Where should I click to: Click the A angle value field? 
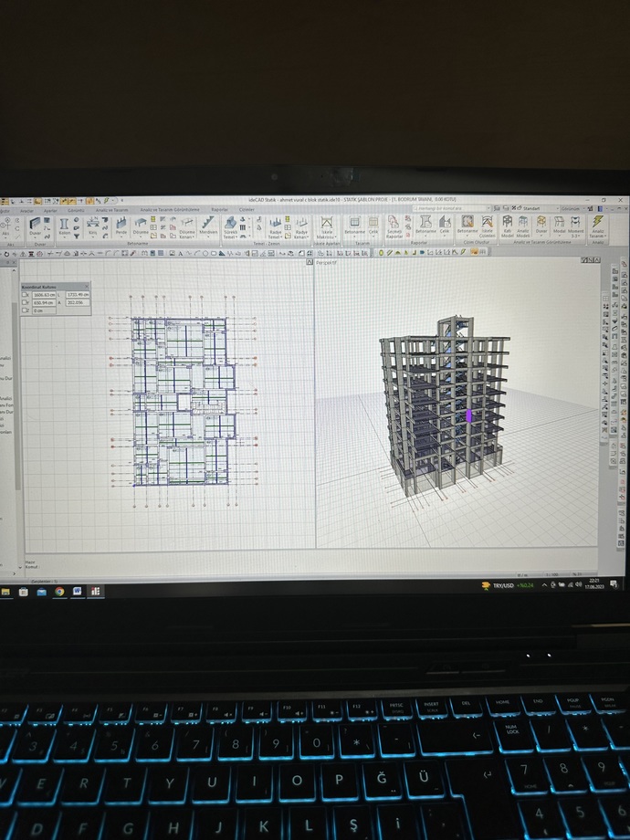coord(78,303)
